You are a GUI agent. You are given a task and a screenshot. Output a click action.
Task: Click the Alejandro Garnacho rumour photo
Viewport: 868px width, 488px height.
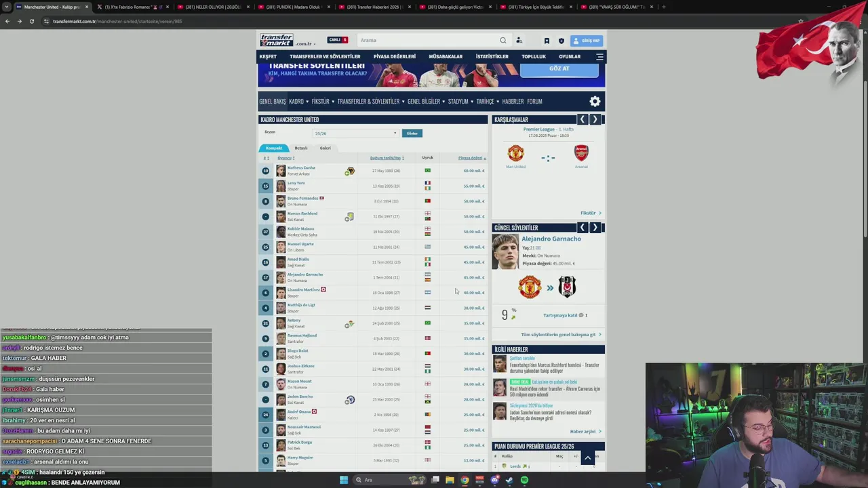pos(505,251)
